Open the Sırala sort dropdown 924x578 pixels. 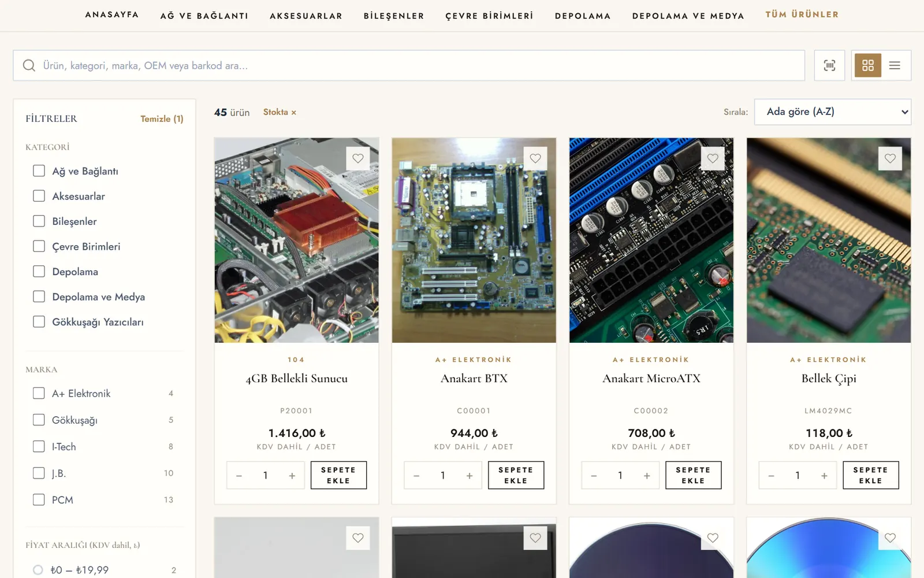click(833, 112)
